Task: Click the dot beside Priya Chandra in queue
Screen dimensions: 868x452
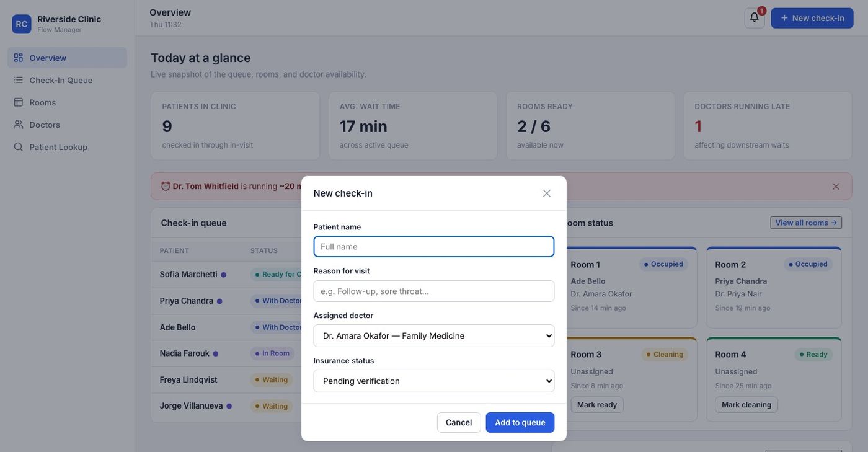Action: 219,301
